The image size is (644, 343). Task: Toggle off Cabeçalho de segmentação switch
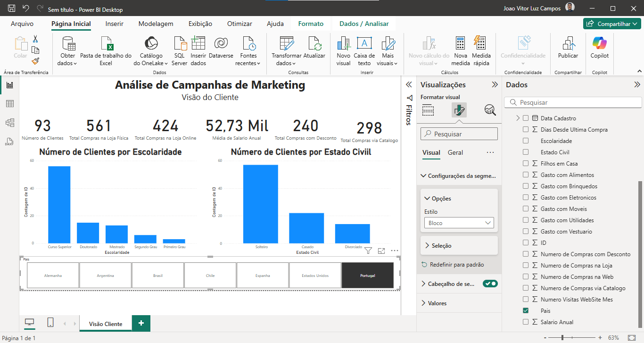click(490, 284)
